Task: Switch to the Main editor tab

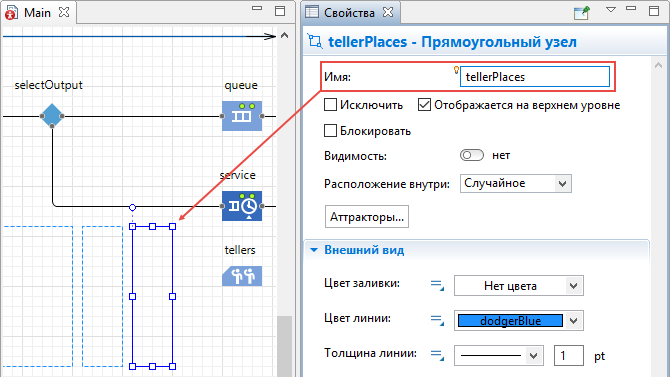Action: [x=37, y=13]
